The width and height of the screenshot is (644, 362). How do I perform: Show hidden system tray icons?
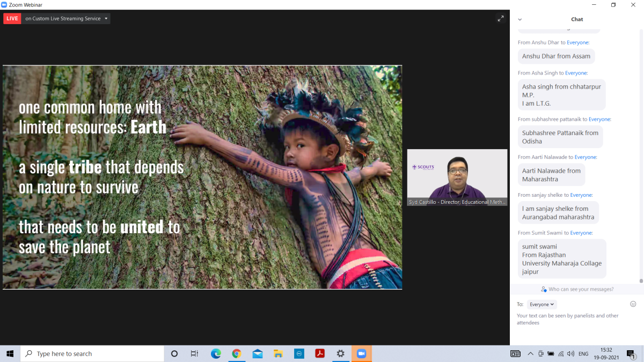(531, 354)
